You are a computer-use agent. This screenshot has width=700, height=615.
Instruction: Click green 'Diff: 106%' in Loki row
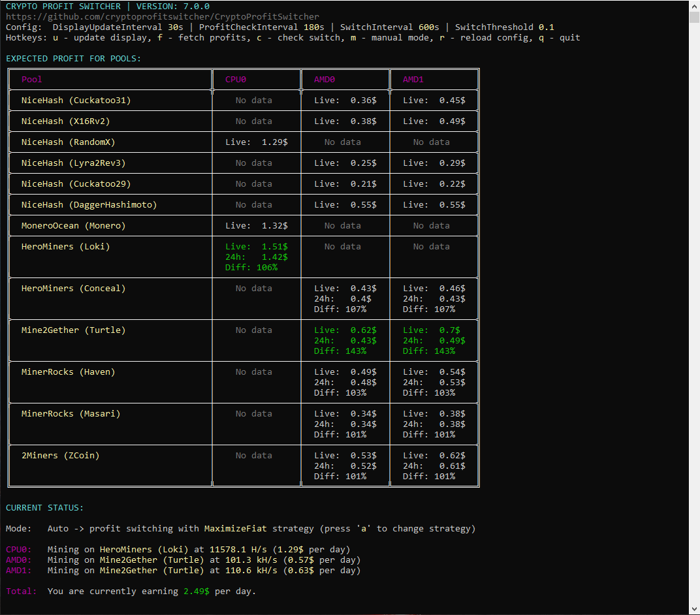[x=251, y=268]
